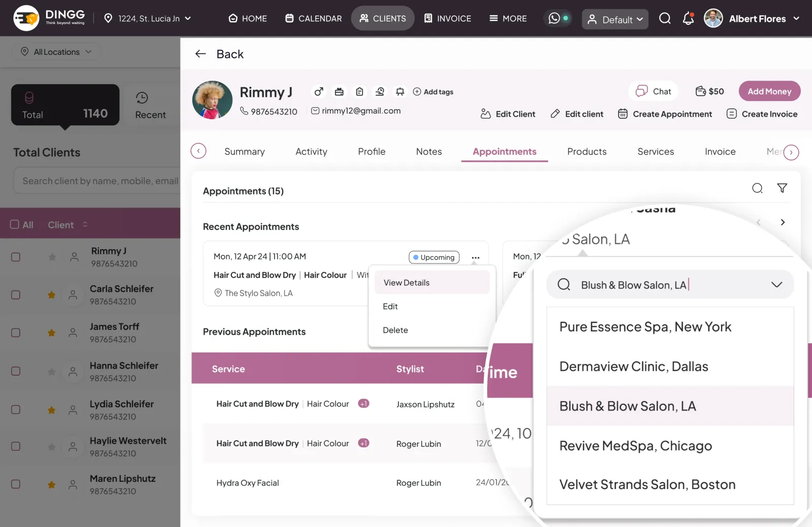
Task: Click the Add tags button
Action: coord(433,92)
